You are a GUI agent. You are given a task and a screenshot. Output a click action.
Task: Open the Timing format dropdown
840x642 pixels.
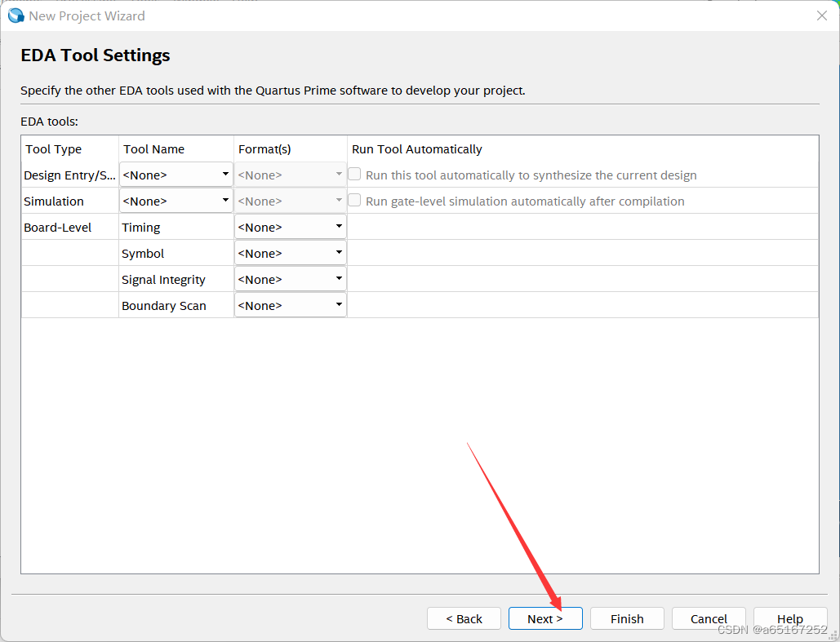tap(291, 227)
